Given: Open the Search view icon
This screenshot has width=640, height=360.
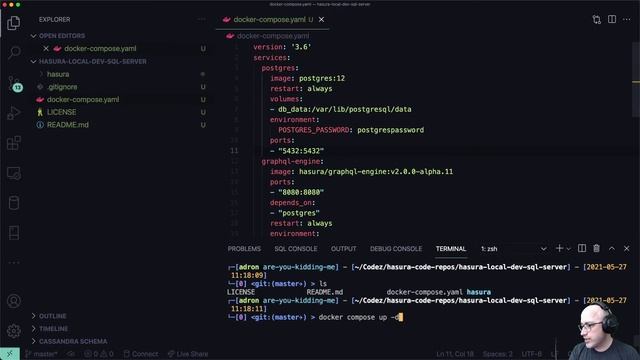Looking at the screenshot, I should (13, 52).
